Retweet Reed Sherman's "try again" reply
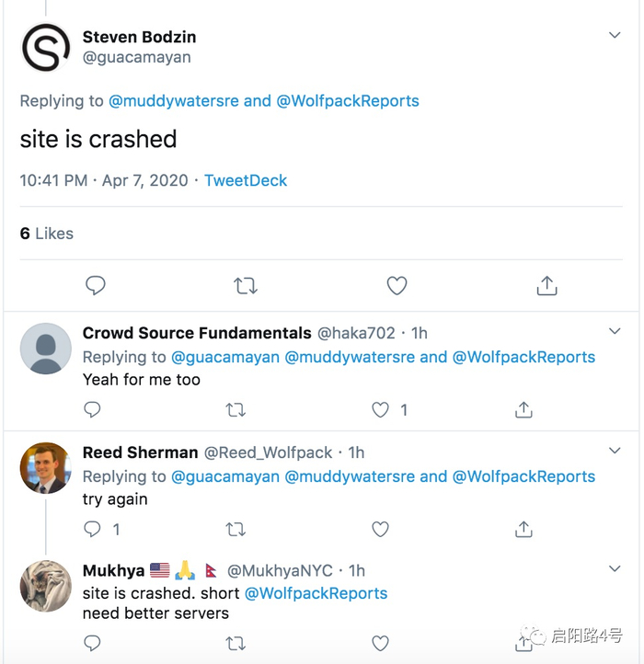This screenshot has height=664, width=644. click(236, 529)
